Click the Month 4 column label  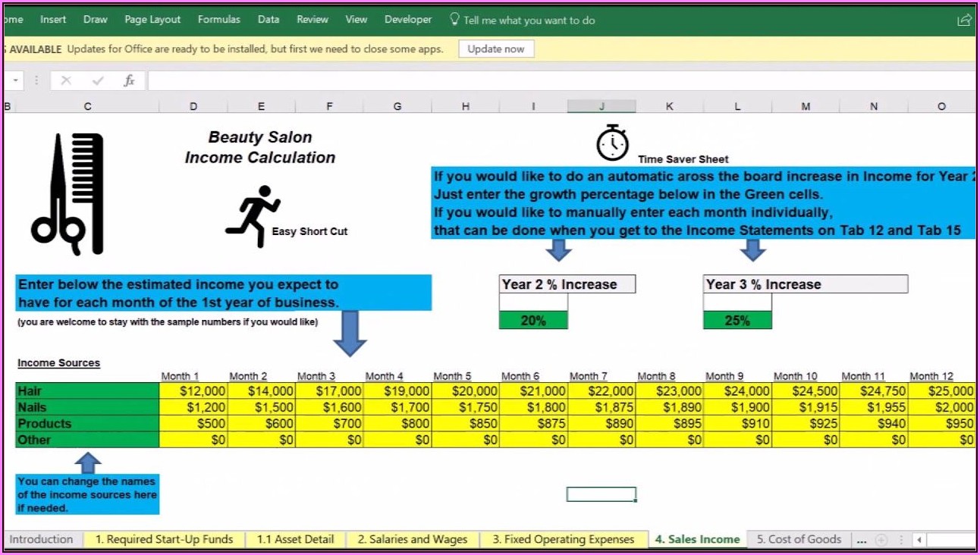click(x=385, y=376)
